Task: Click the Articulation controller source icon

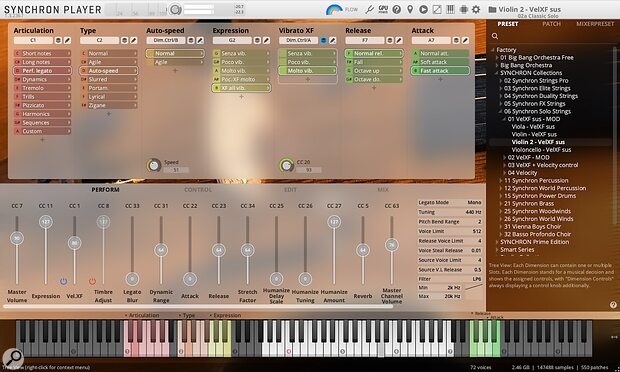Action: tap(58, 40)
